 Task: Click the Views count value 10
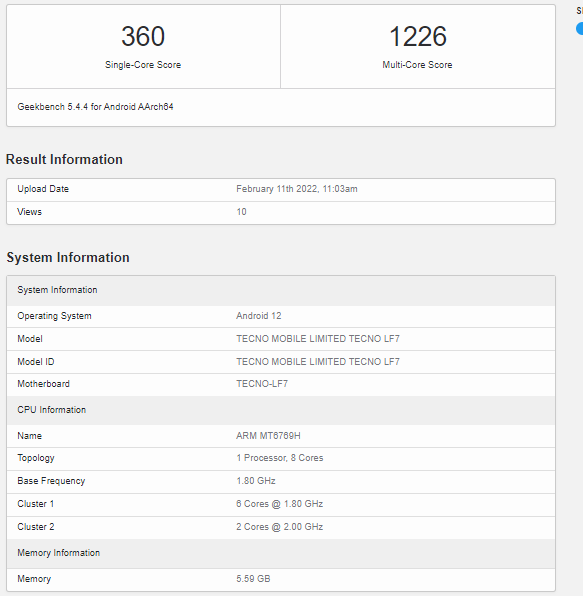[x=241, y=212]
